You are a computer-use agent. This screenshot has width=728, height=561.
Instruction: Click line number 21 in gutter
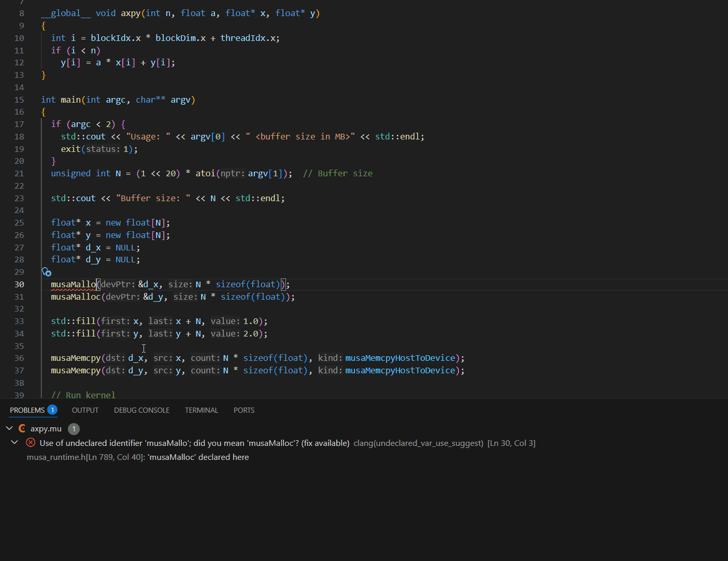click(x=19, y=174)
